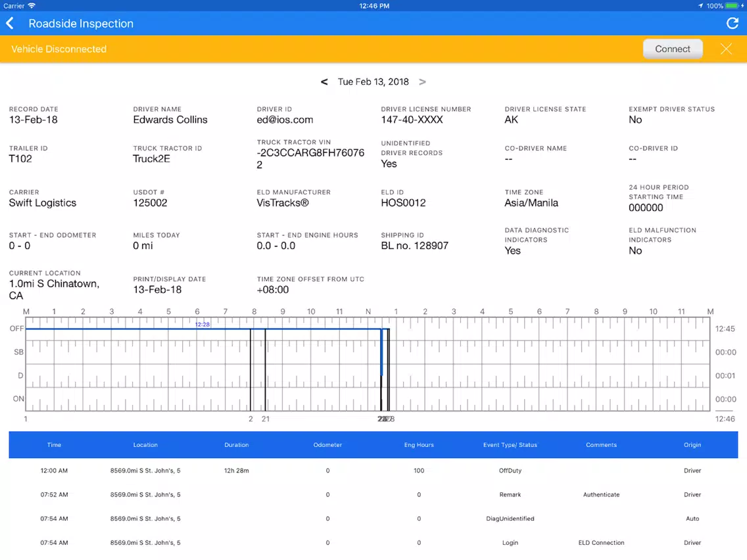Click the Comments column header
The width and height of the screenshot is (747, 560).
[601, 445]
